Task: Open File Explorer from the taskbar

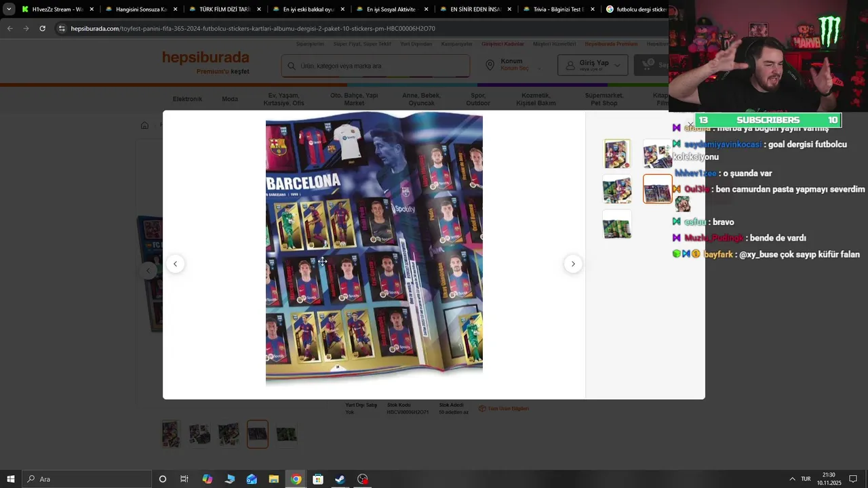Action: pyautogui.click(x=273, y=479)
